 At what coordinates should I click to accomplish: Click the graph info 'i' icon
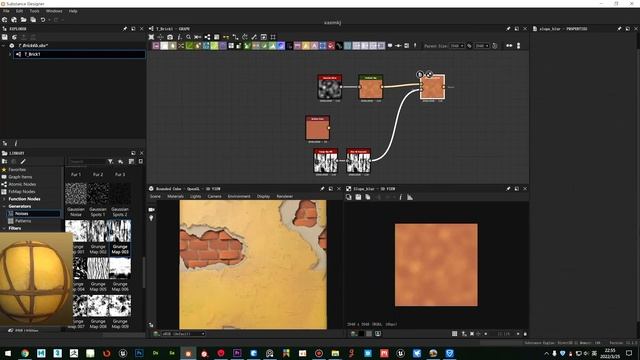pos(179,37)
